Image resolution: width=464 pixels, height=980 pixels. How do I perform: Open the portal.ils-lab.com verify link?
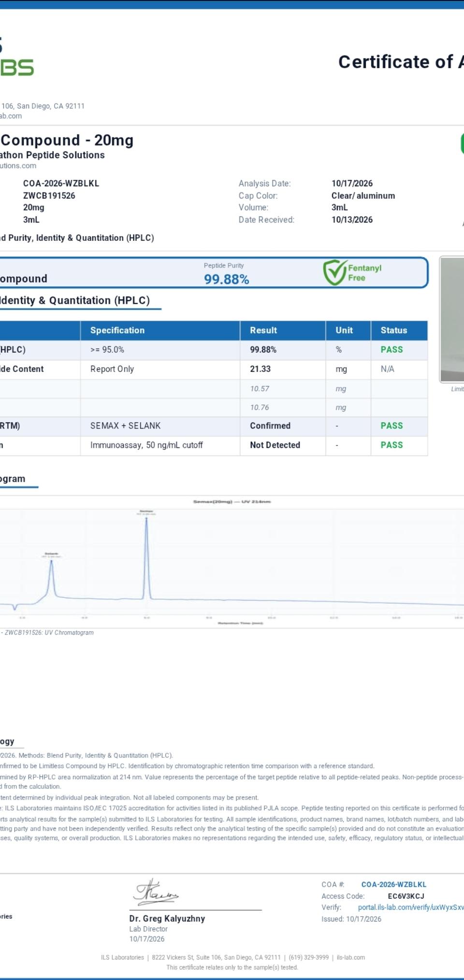pos(411,907)
